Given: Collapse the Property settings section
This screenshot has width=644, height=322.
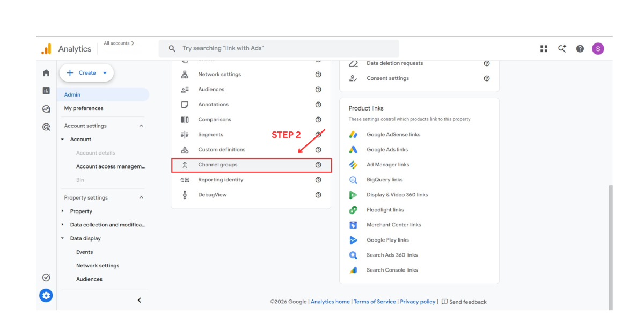Looking at the screenshot, I should [x=141, y=197].
